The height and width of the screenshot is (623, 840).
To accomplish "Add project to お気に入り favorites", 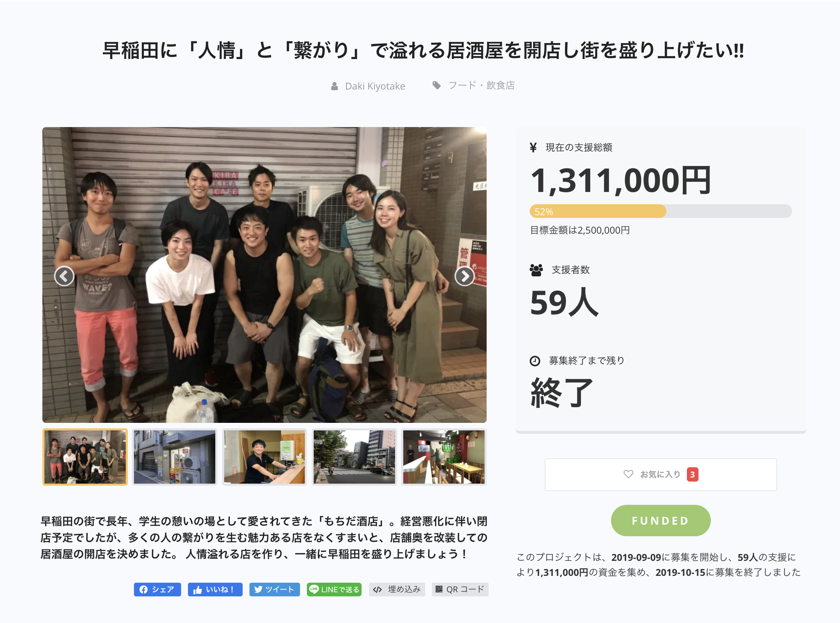I will pos(660,474).
